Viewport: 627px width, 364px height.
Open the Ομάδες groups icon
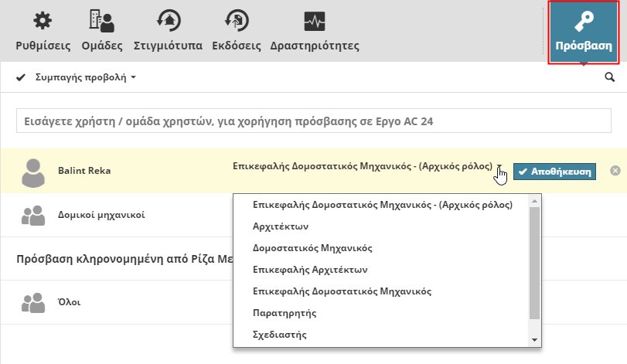tap(102, 22)
